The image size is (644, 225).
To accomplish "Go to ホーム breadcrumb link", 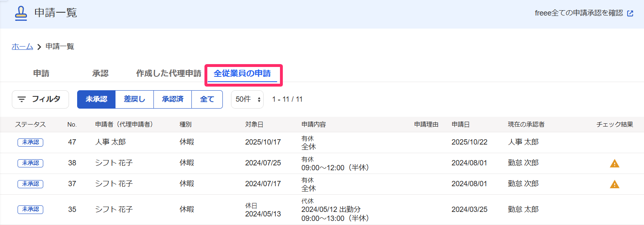I will click(x=22, y=47).
